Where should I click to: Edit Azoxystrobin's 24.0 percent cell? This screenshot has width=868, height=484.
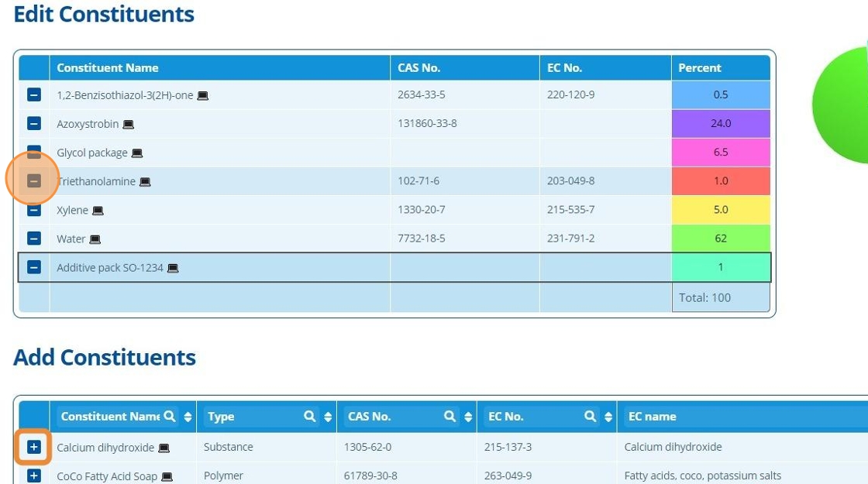click(x=721, y=123)
